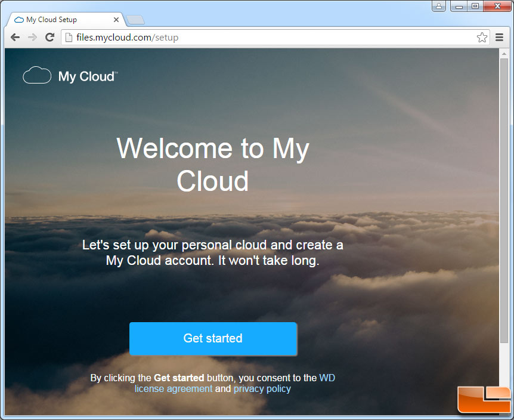The image size is (514, 420).
Task: Click the browser forward arrow
Action: (x=32, y=38)
